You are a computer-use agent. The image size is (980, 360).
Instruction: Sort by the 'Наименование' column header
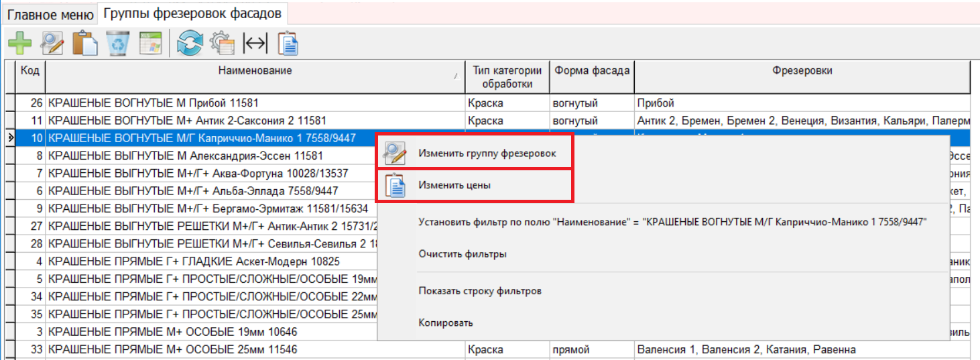255,71
